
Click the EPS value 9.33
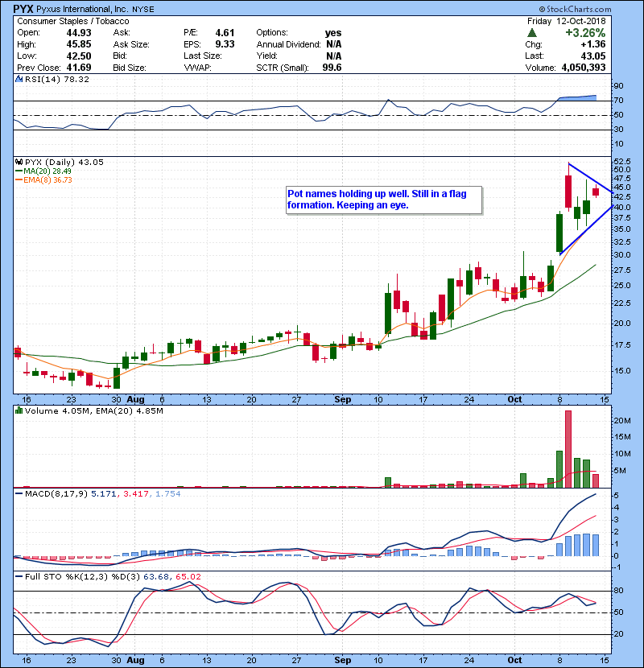click(225, 44)
